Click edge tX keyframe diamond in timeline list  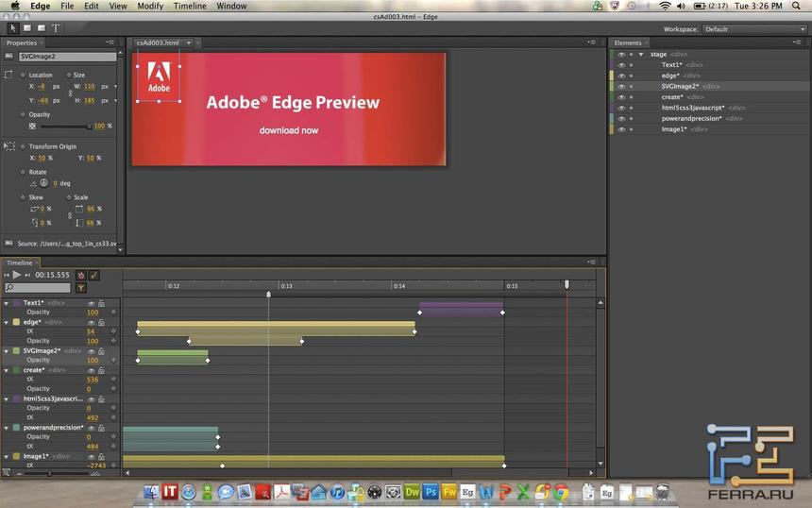pyautogui.click(x=113, y=331)
